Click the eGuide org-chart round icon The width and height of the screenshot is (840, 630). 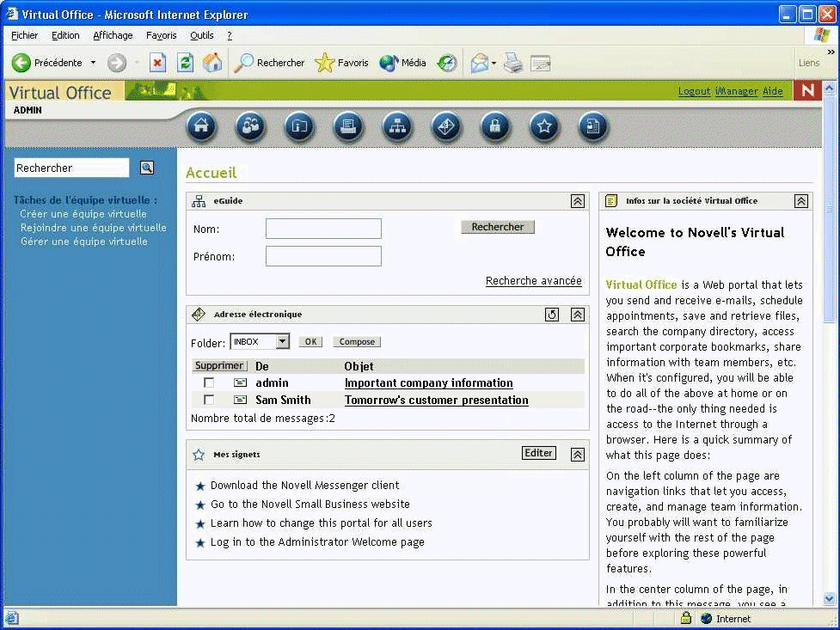tap(397, 126)
